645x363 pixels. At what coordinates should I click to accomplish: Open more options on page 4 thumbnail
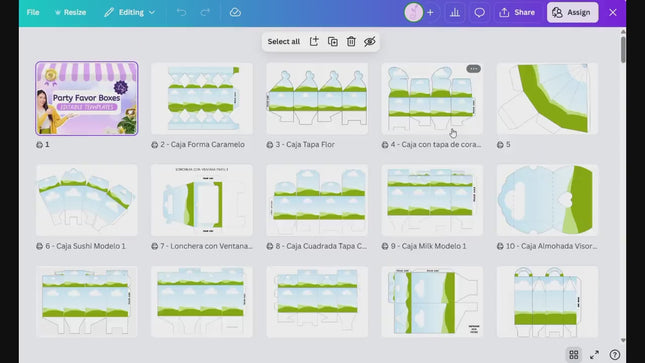[x=473, y=69]
